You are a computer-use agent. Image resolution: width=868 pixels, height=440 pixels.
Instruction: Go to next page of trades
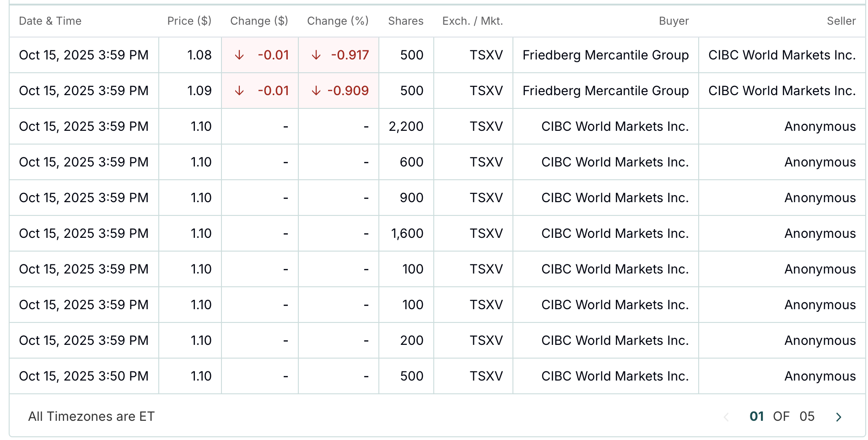point(838,417)
